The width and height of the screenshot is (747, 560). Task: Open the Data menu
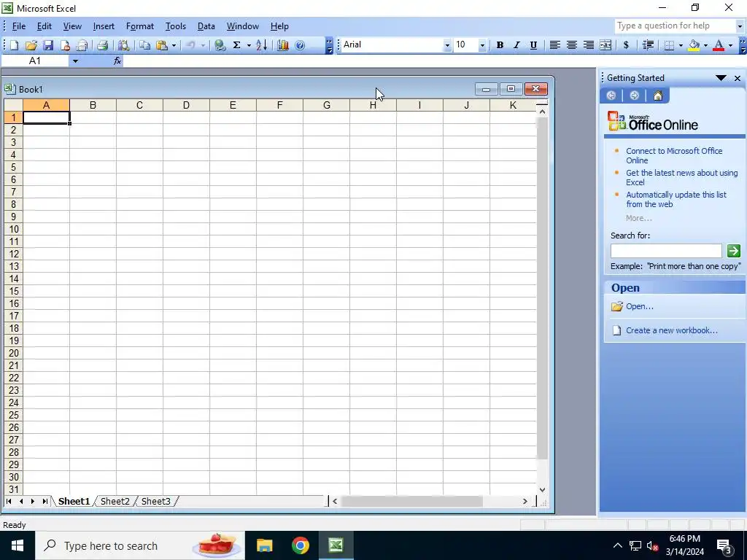coord(206,26)
